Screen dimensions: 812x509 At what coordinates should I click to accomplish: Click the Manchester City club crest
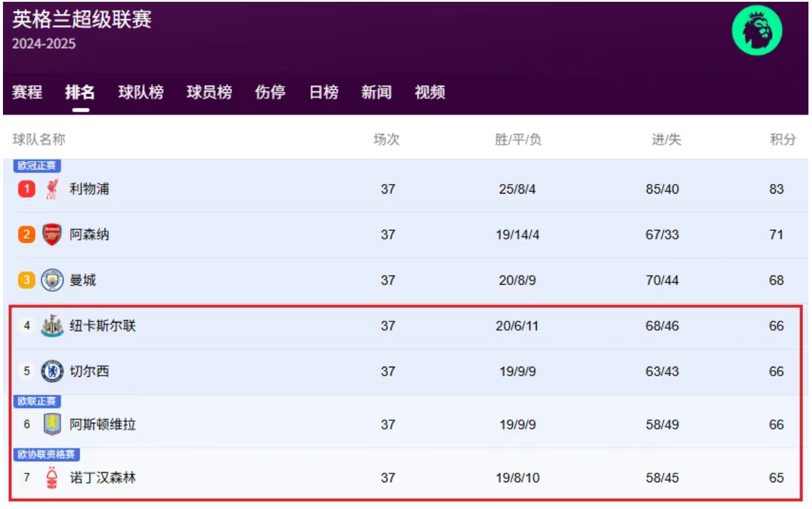point(52,280)
